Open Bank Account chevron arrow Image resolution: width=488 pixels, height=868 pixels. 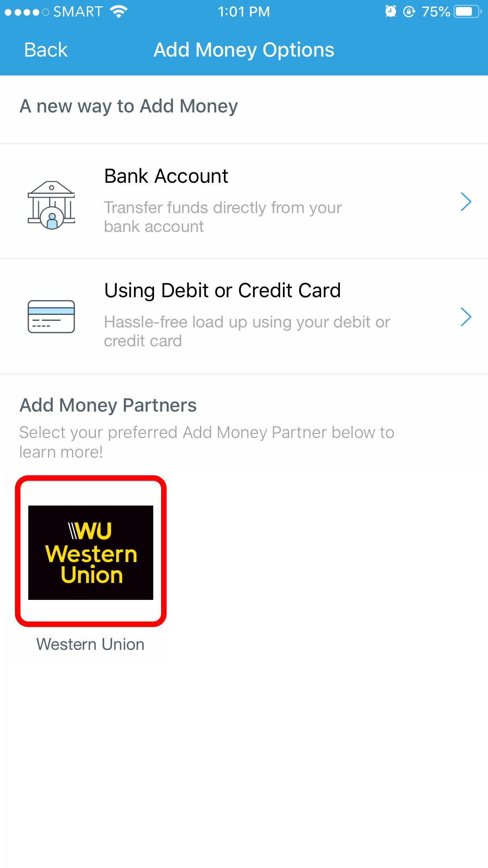coord(466,202)
